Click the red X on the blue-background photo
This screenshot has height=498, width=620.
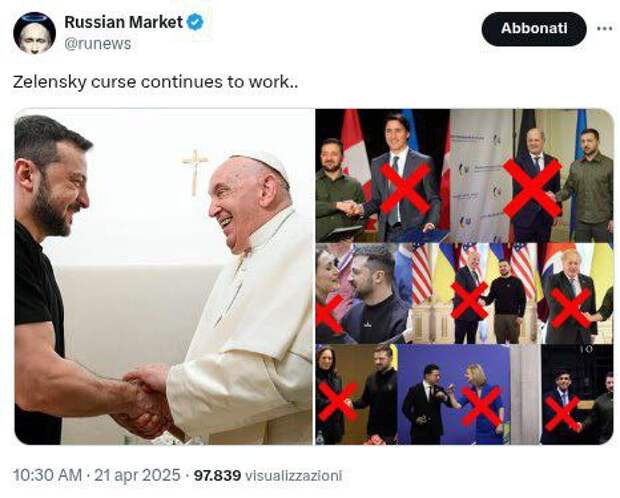[x=481, y=405]
